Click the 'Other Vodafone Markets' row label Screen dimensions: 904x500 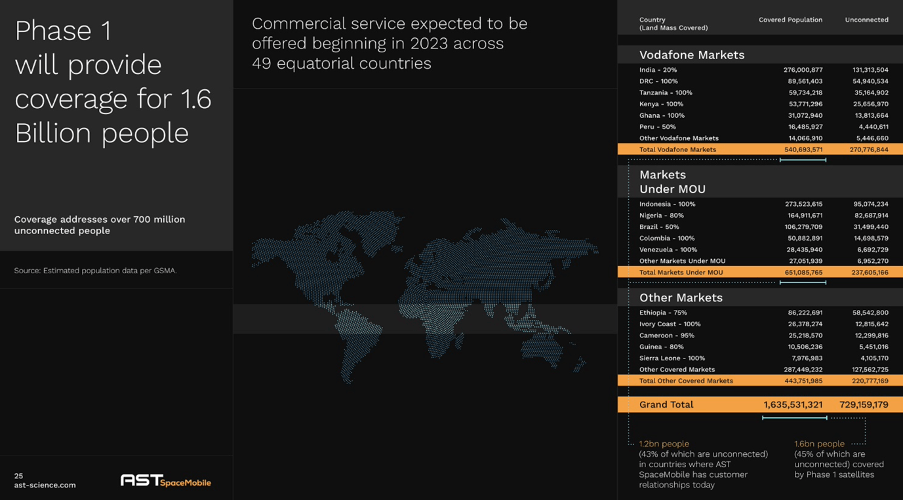click(x=679, y=138)
